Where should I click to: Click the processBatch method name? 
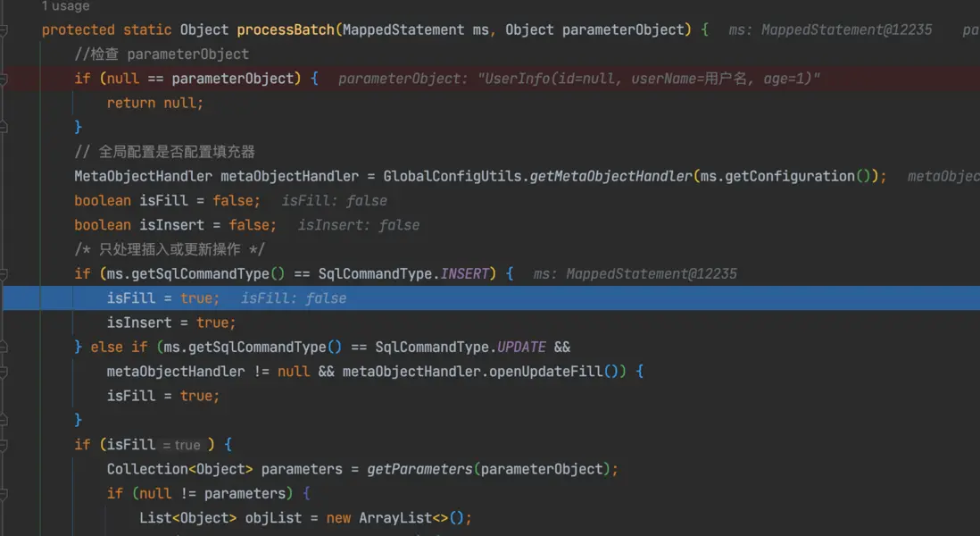286,30
